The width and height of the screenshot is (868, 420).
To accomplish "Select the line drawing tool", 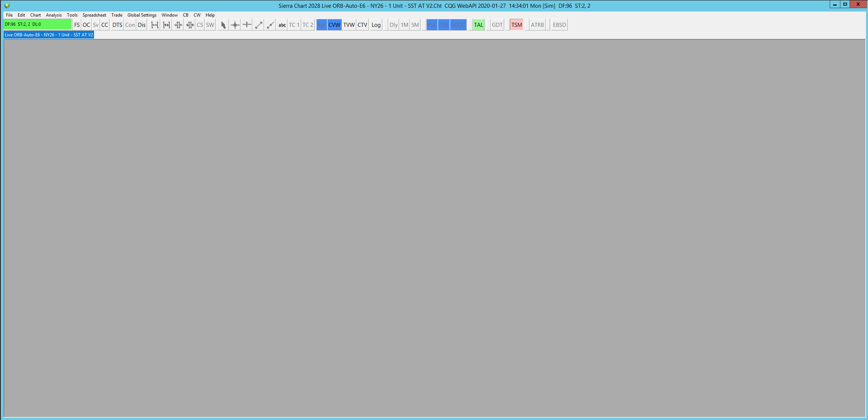I will coord(258,25).
